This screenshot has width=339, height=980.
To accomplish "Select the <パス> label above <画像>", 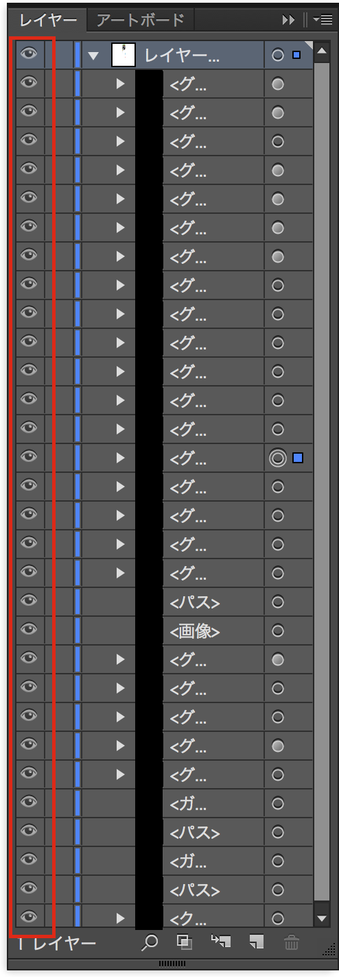I will pyautogui.click(x=195, y=602).
